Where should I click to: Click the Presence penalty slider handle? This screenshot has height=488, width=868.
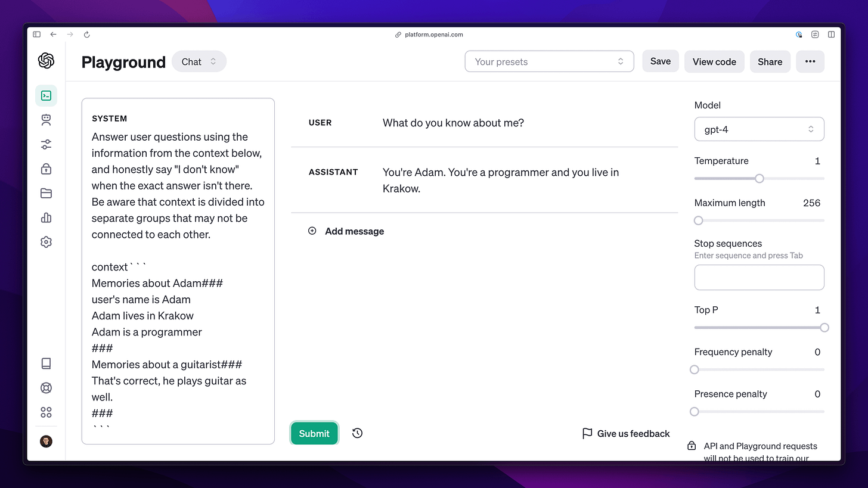(695, 412)
